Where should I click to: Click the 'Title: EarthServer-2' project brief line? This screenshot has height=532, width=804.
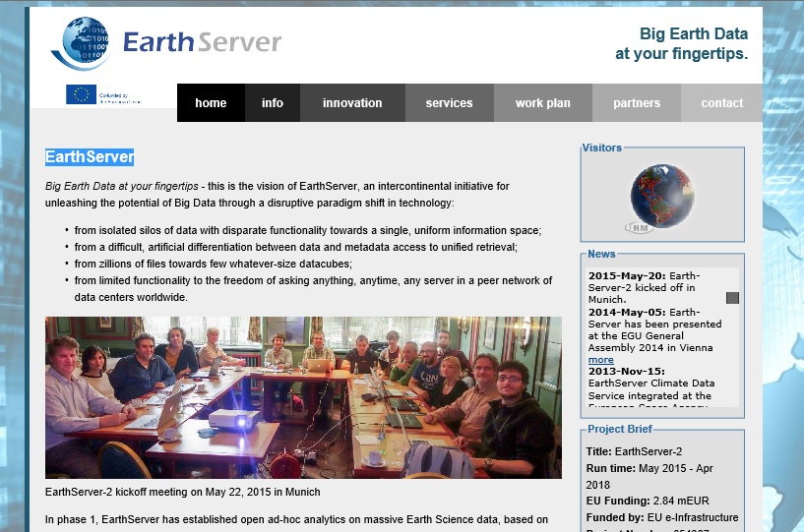point(634,451)
